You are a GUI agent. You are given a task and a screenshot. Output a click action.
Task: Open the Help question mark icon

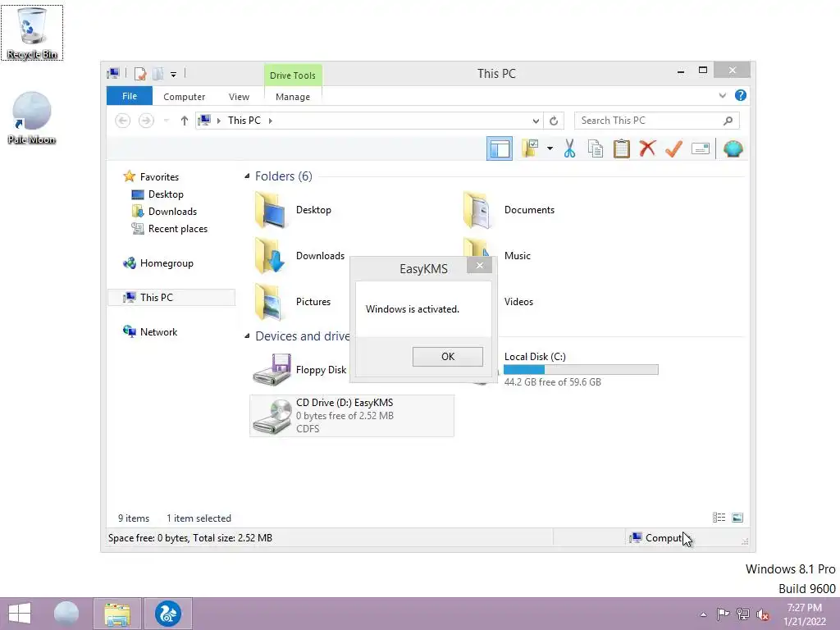741,95
